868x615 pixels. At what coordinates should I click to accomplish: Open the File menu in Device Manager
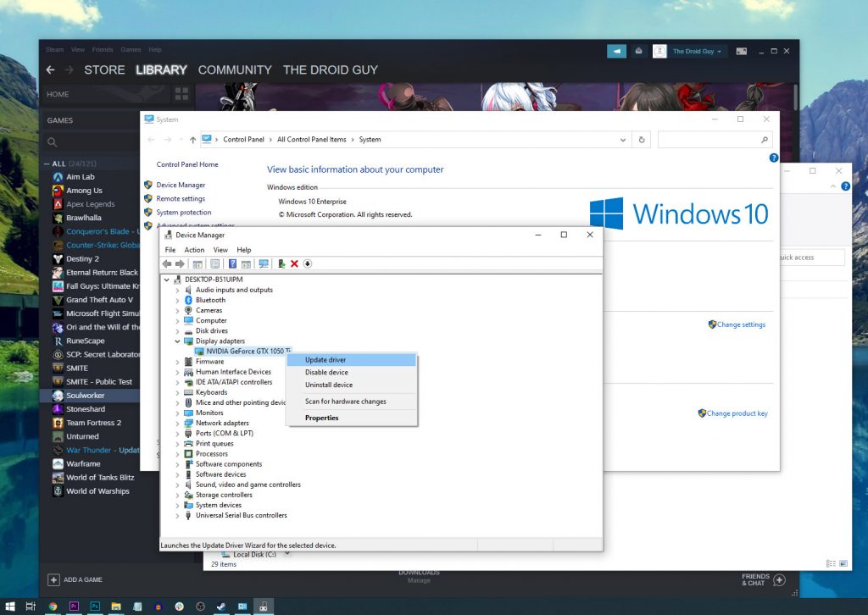(x=170, y=250)
